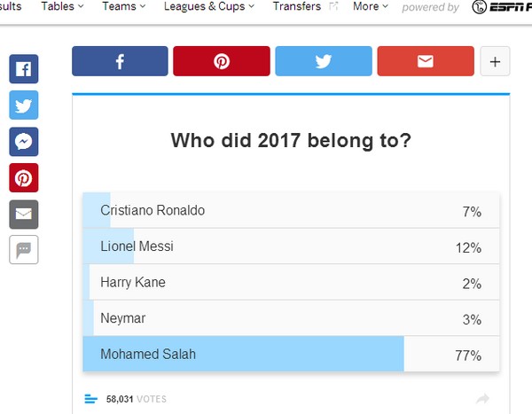Image resolution: width=532 pixels, height=414 pixels.
Task: Go to Transfers external link
Action: pyautogui.click(x=305, y=6)
